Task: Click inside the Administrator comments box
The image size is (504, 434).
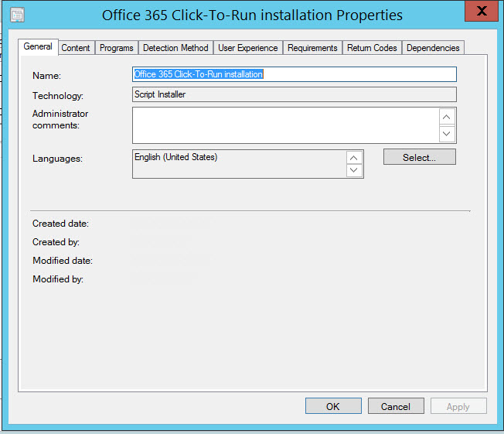Action: pos(284,125)
